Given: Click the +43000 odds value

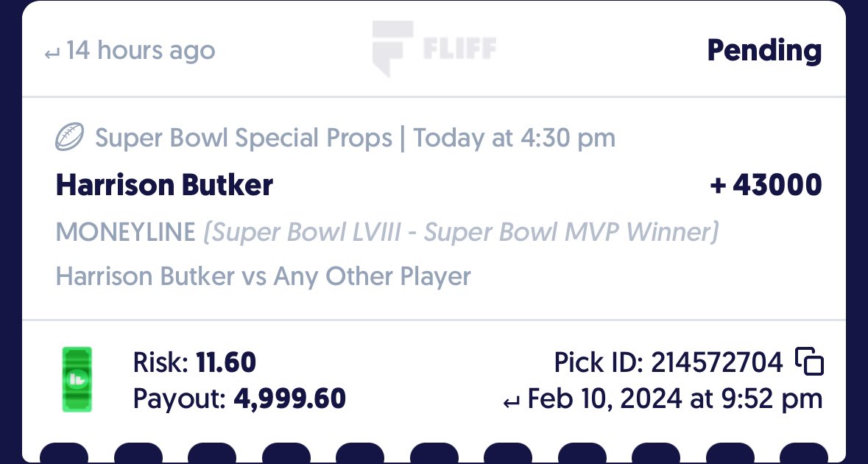Looking at the screenshot, I should [766, 184].
